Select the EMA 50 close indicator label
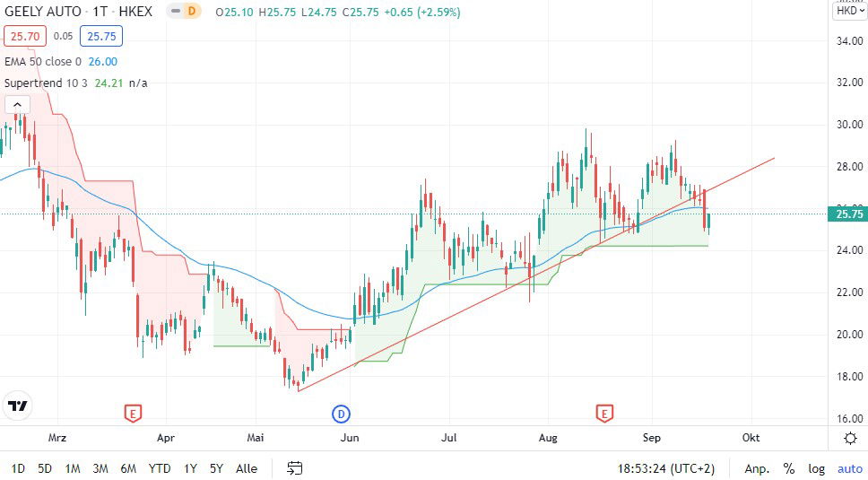The image size is (868, 480). pyautogui.click(x=43, y=61)
